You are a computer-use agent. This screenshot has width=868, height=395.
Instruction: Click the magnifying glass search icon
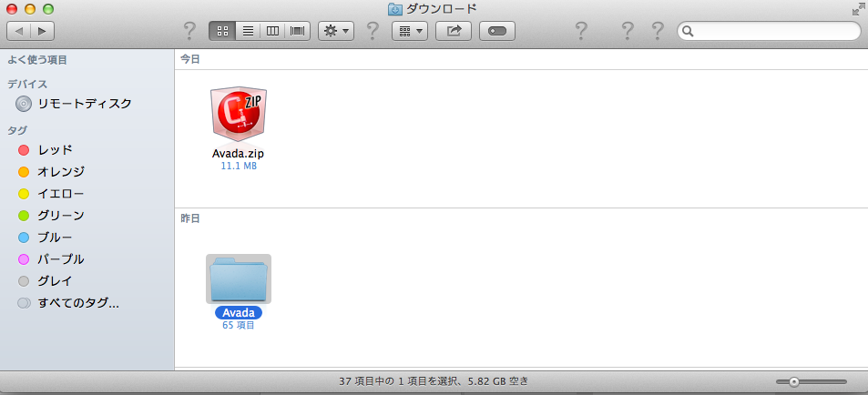pyautogui.click(x=688, y=32)
